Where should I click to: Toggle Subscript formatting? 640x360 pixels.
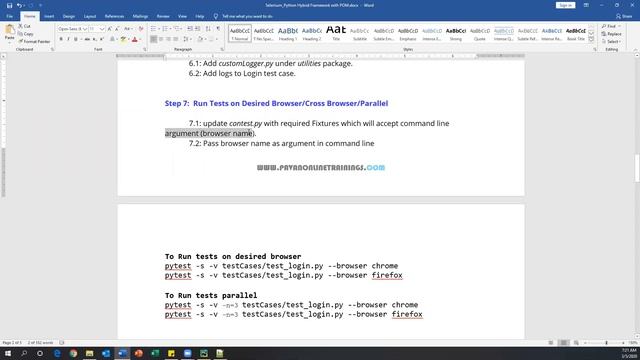tap(94, 39)
